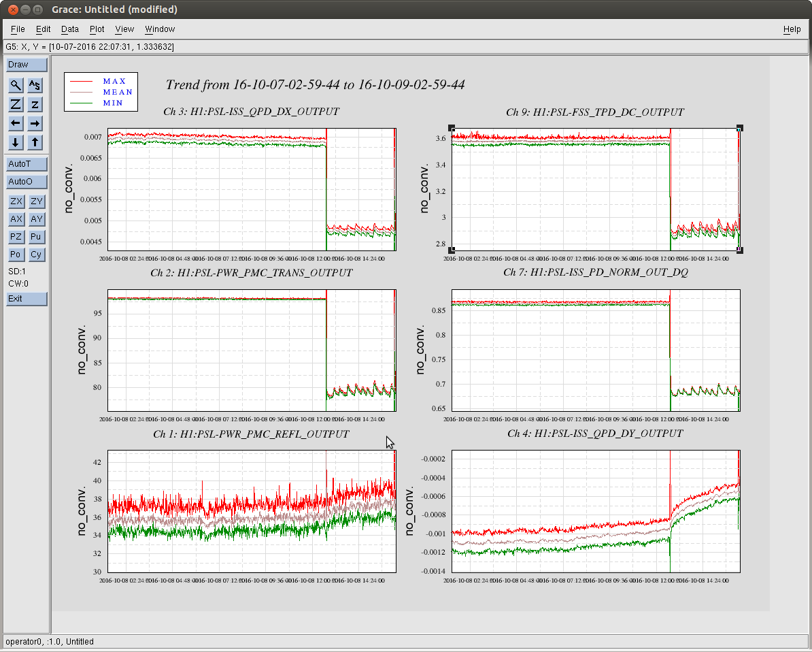
Task: Open the View menu
Action: coord(124,29)
